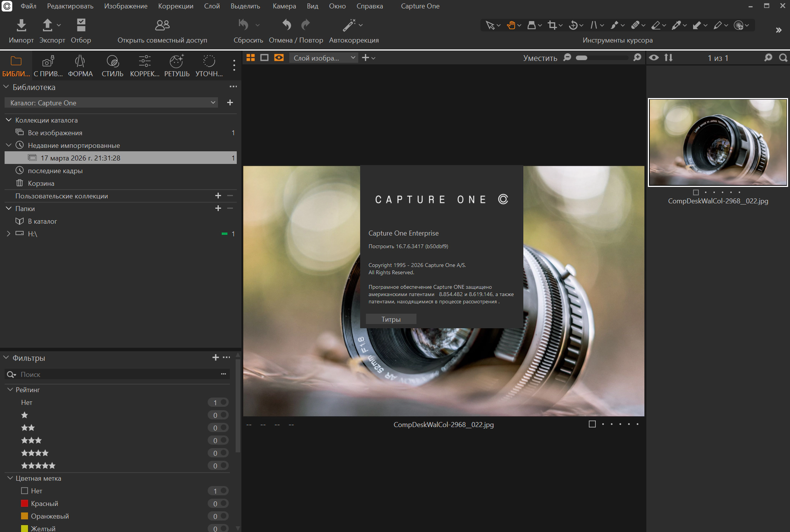Viewport: 790px width, 532px height.
Task: Select the CompDeskWalCol-2968__022.jpg thumbnail
Action: click(718, 142)
